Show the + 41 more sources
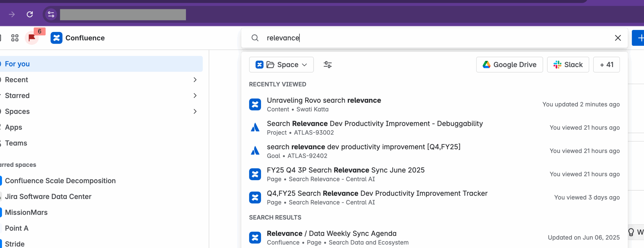This screenshot has width=644, height=248. tap(606, 65)
